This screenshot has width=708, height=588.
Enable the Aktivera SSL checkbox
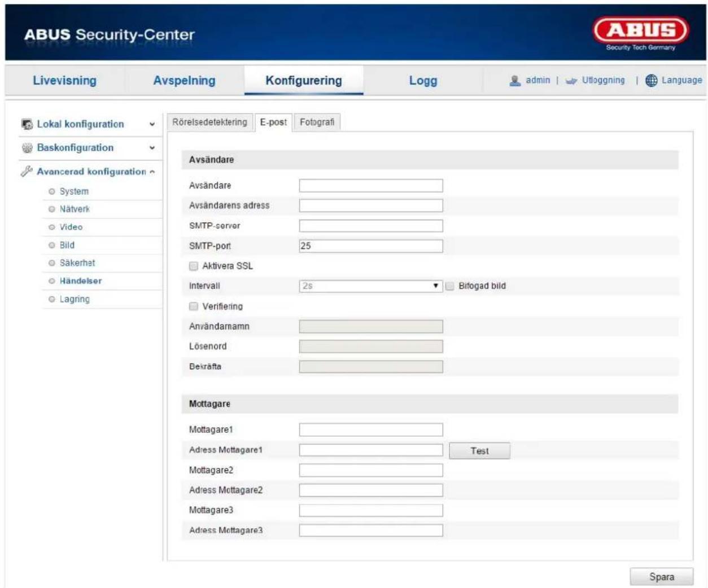click(x=194, y=266)
